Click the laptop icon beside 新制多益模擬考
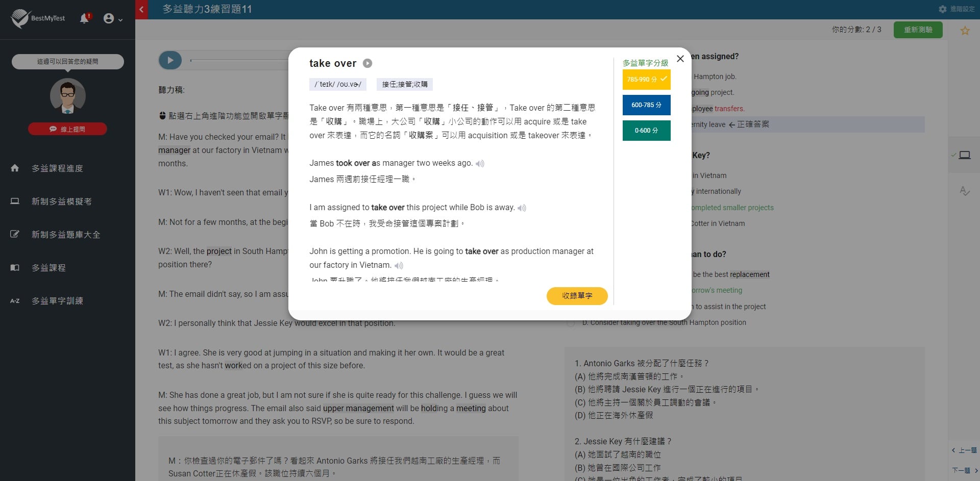 tap(15, 201)
